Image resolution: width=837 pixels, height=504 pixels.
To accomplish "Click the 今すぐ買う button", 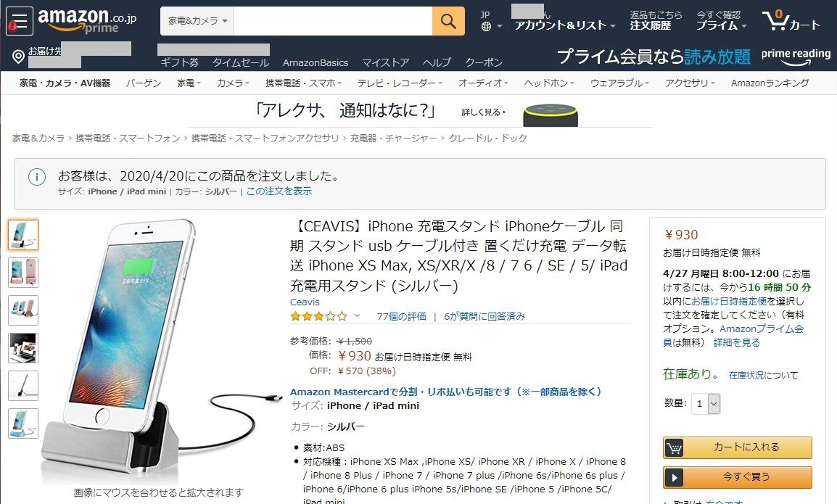I will (737, 477).
